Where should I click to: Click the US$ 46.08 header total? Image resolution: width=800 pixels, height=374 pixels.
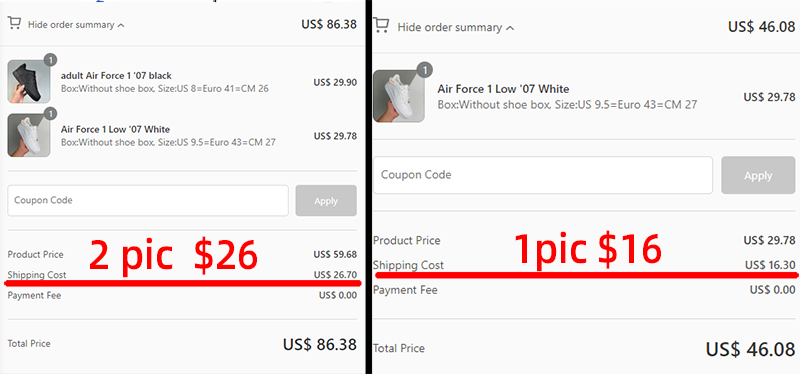point(761,27)
